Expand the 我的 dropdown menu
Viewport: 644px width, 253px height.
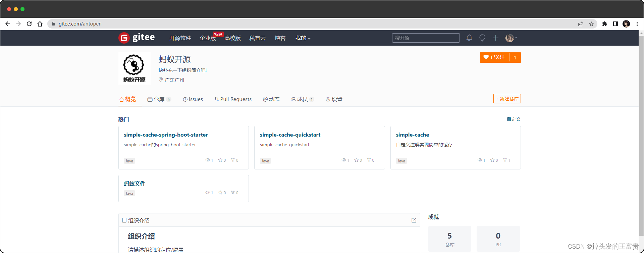coord(303,38)
